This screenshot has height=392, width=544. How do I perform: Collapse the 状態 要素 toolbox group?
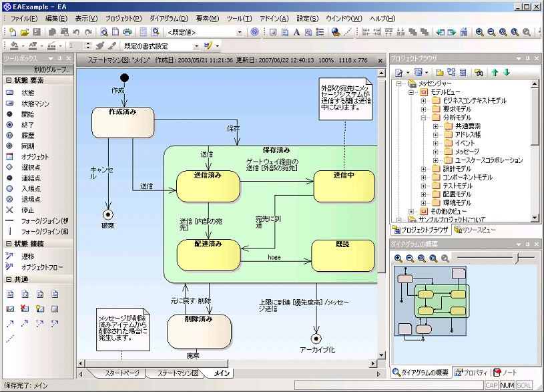[x=9, y=80]
